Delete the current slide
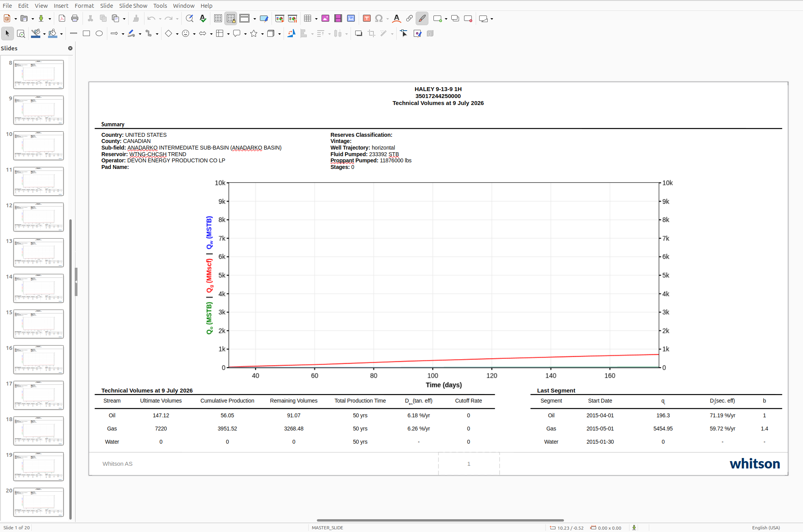The image size is (803, 532). [x=468, y=19]
